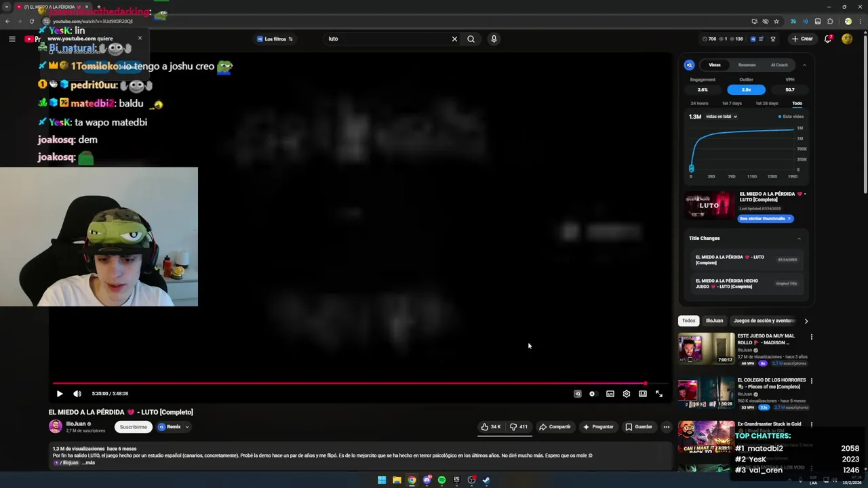Toggle subtitles in the player

[610, 394]
